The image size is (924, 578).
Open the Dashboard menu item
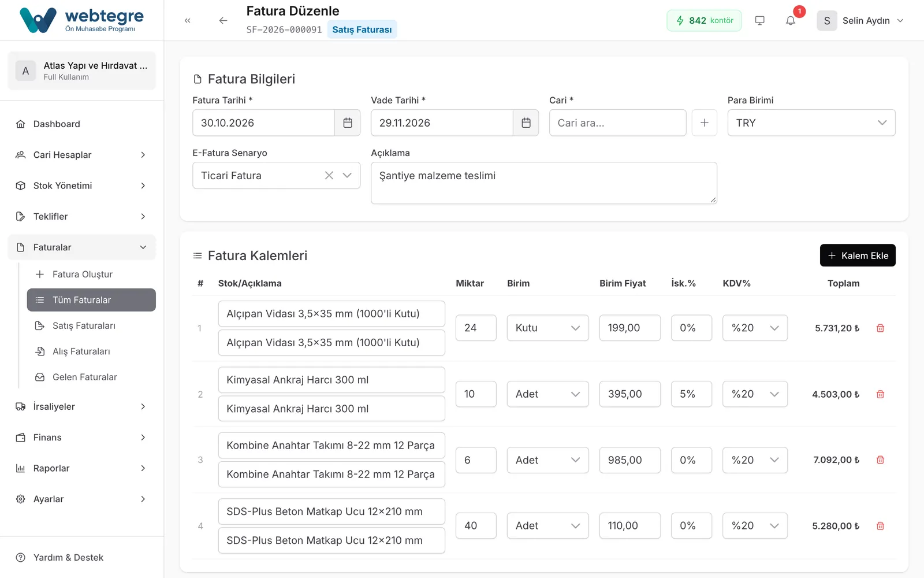pyautogui.click(x=82, y=124)
